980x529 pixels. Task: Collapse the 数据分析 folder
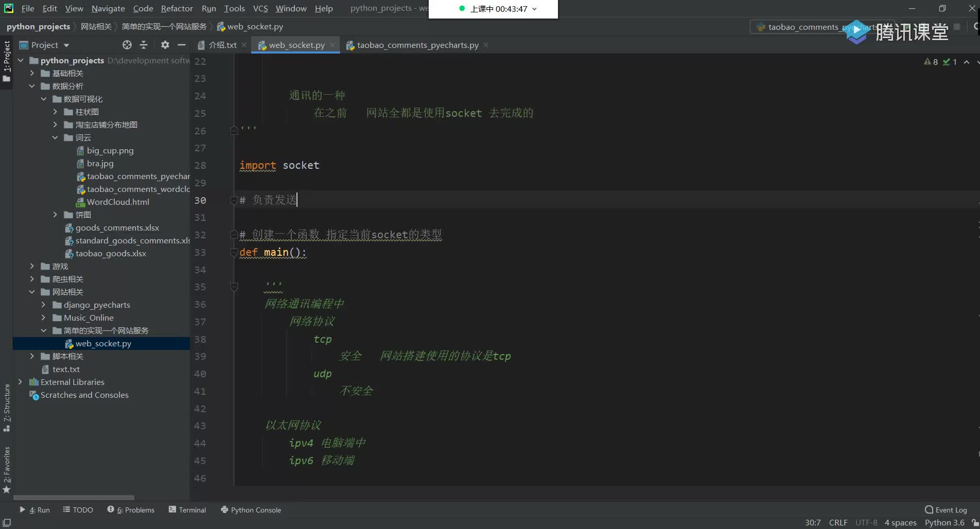pos(32,86)
